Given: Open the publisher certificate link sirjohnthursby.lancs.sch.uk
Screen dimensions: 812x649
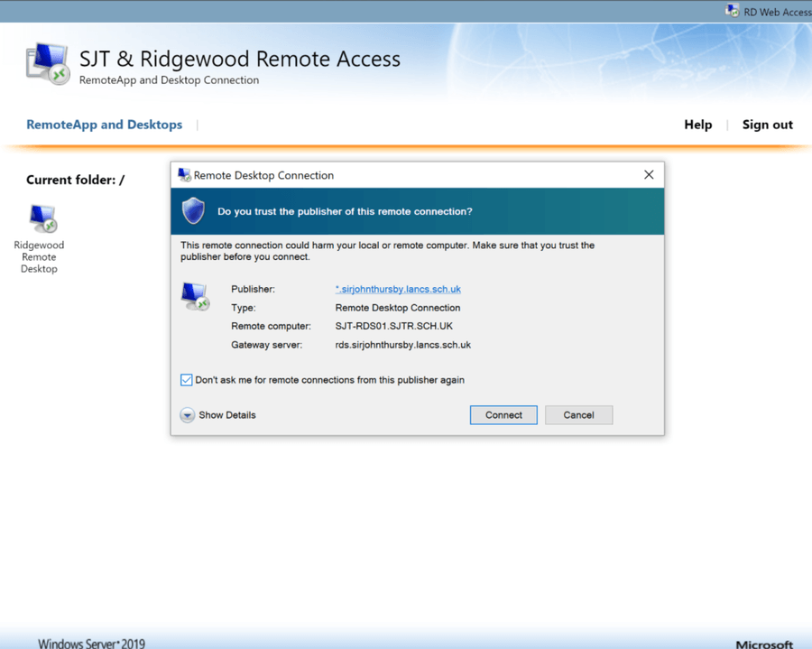Looking at the screenshot, I should pos(398,289).
